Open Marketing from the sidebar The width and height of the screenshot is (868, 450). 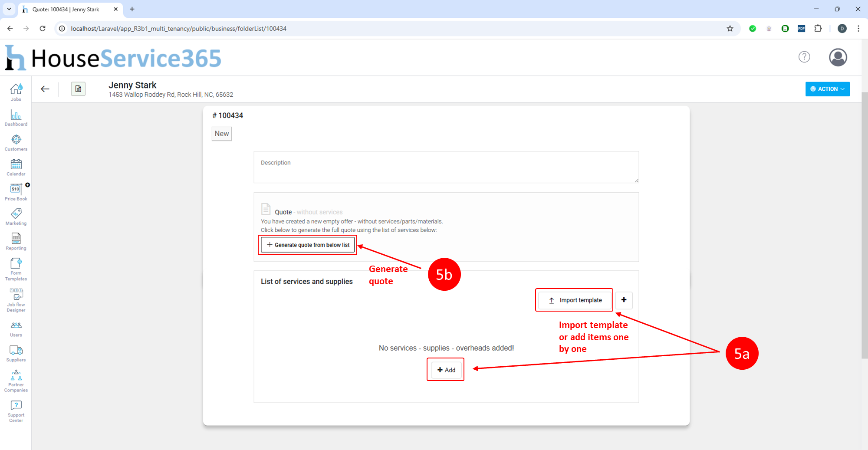[16, 217]
